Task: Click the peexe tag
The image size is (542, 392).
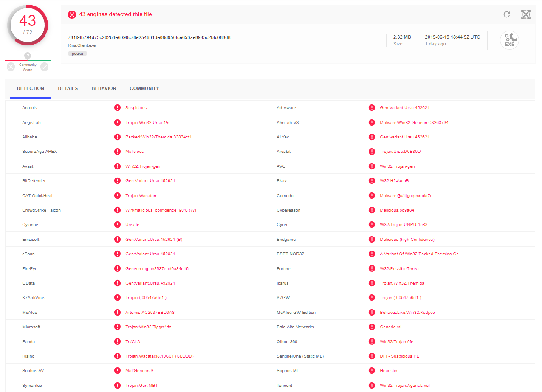Action: [x=77, y=54]
